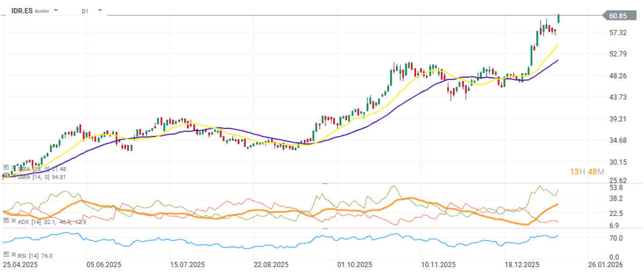Open the RSI indicator settings icon
Viewport: 644px width, 274px height.
coord(5,255)
